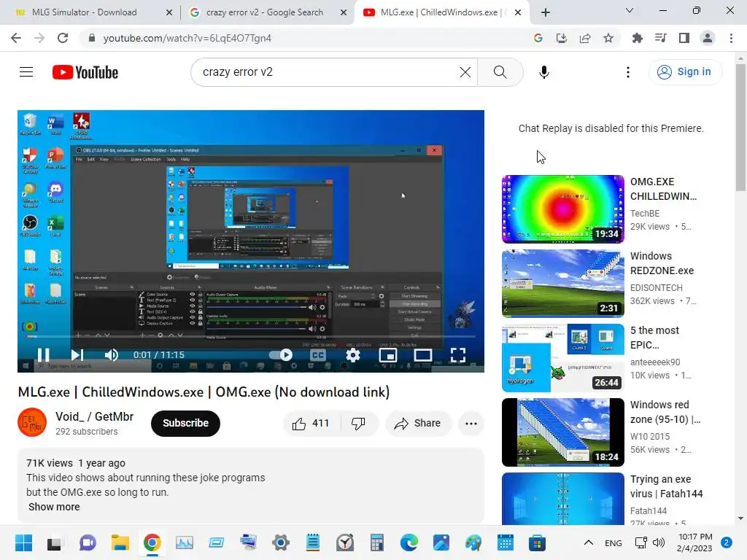Open YouTube settings three-dot menu

click(x=627, y=72)
